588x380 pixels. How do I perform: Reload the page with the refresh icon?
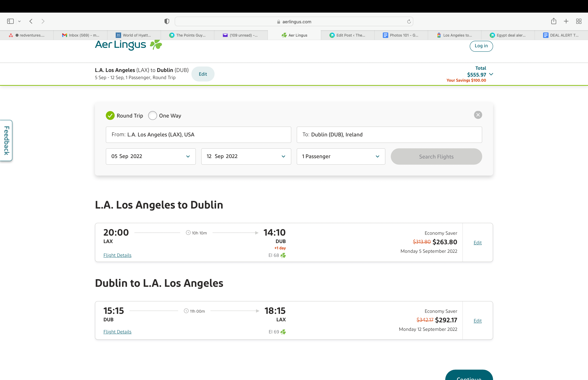(409, 21)
